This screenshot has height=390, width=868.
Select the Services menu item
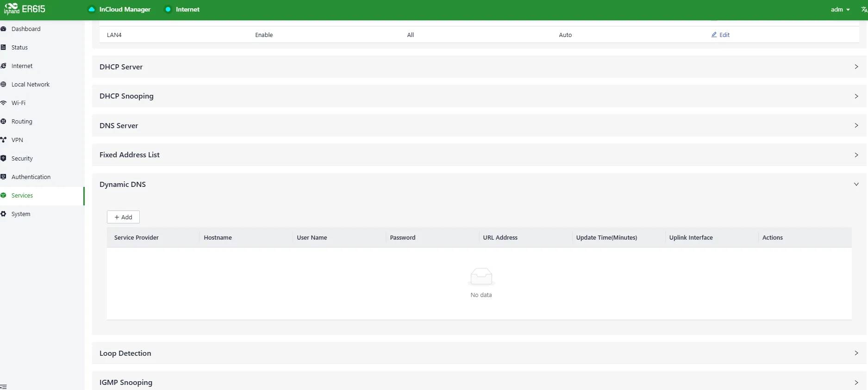(42, 195)
